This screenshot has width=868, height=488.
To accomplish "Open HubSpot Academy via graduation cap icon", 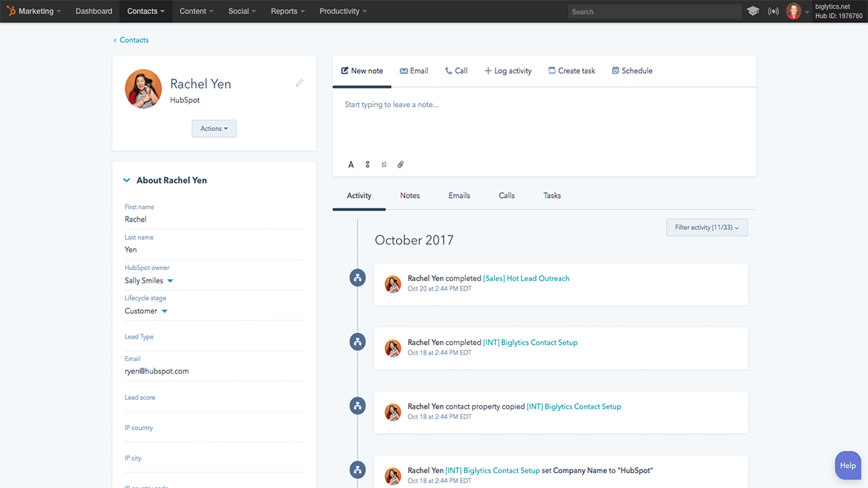I will click(x=753, y=11).
